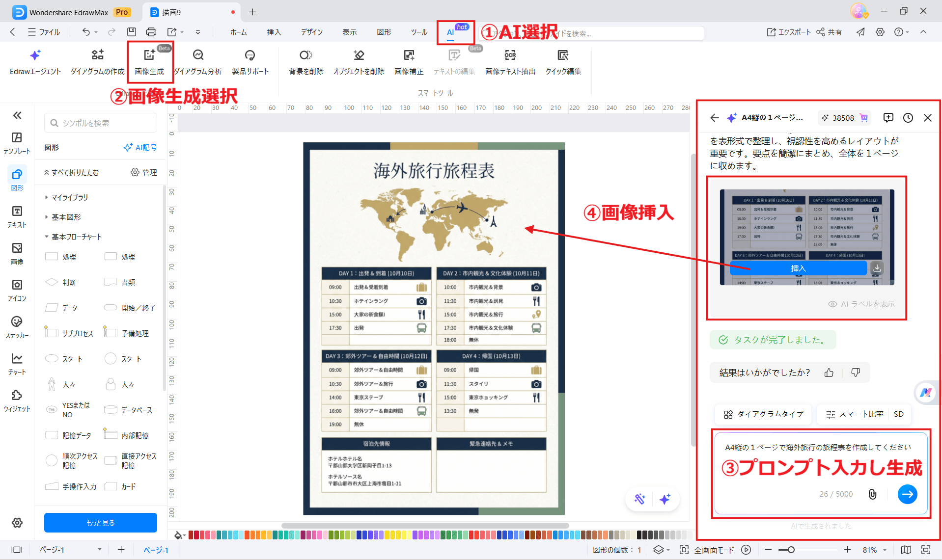Open the ステッカー panel in the sidebar
Image resolution: width=942 pixels, height=560 pixels.
[17, 327]
